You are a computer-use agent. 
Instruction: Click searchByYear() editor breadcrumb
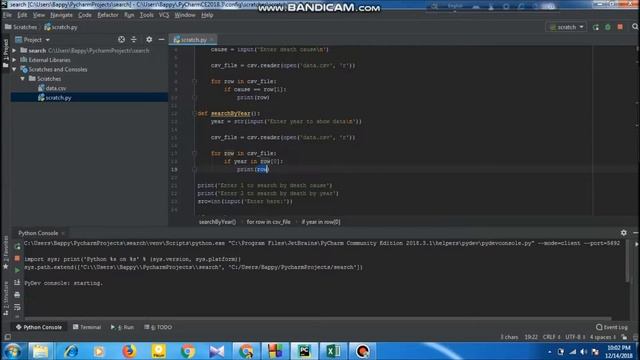click(217, 222)
